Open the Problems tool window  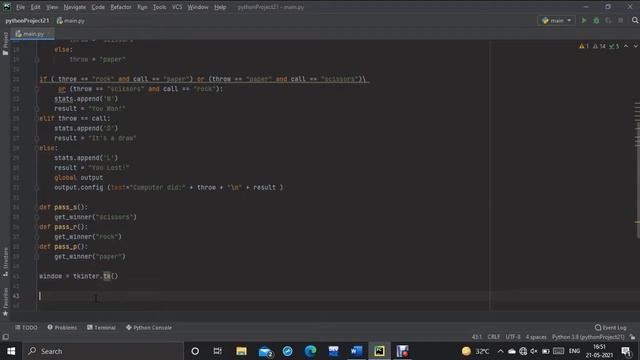pyautogui.click(x=62, y=327)
